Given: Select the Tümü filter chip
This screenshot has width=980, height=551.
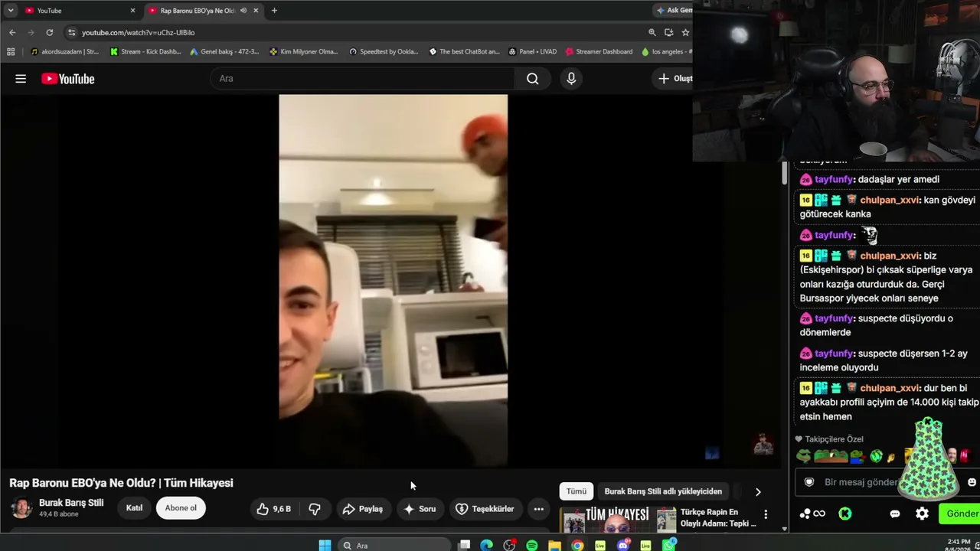Looking at the screenshot, I should tap(577, 491).
